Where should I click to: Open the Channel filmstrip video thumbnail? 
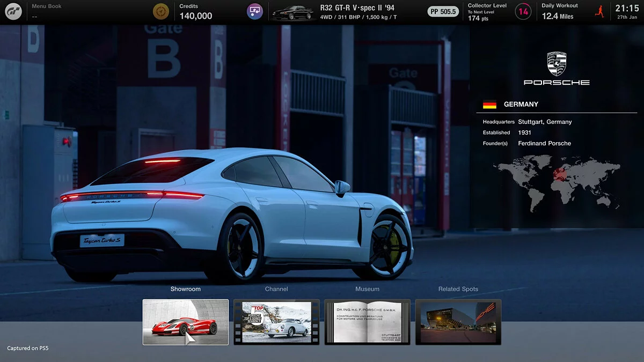pos(276,321)
